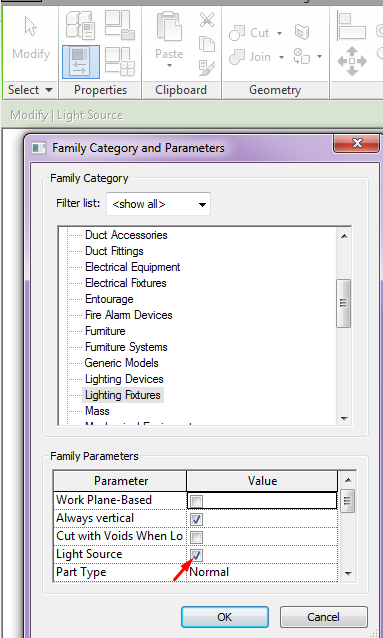Screen dimensions: 383x638
Task: Click the family parameters scrollbar thumb
Action: click(348, 501)
